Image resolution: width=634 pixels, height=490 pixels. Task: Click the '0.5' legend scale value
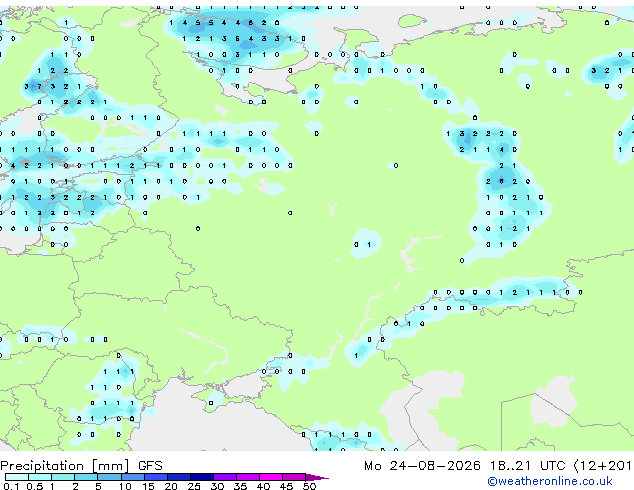[34, 486]
